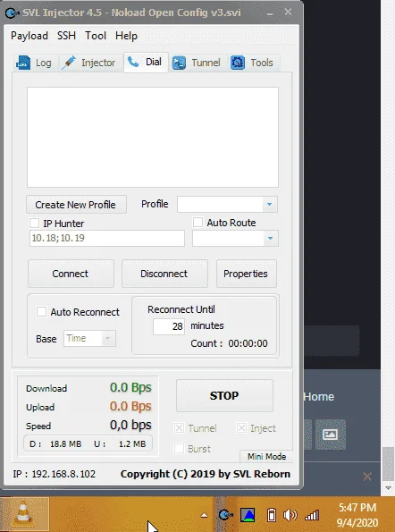The width and height of the screenshot is (395, 532).
Task: Show hidden system tray icons
Action: [x=204, y=515]
